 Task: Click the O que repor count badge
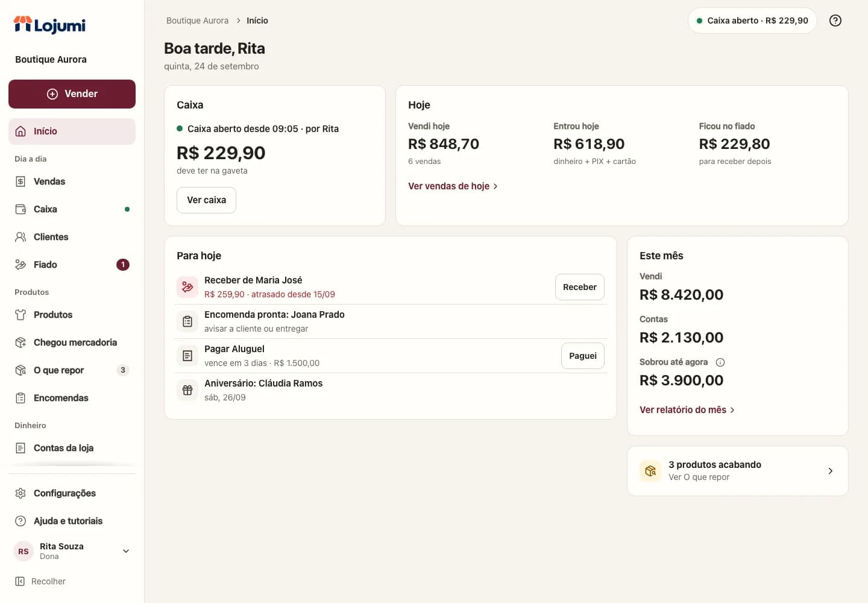[x=123, y=370]
